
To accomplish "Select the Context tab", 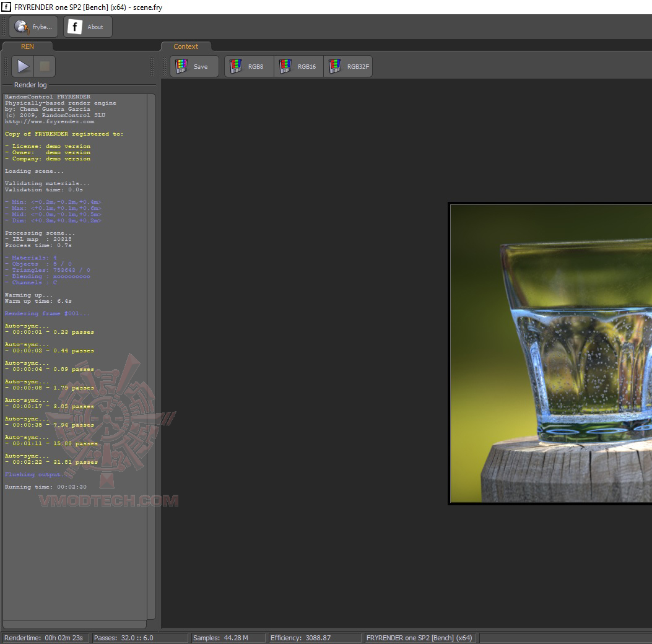I will tap(186, 46).
